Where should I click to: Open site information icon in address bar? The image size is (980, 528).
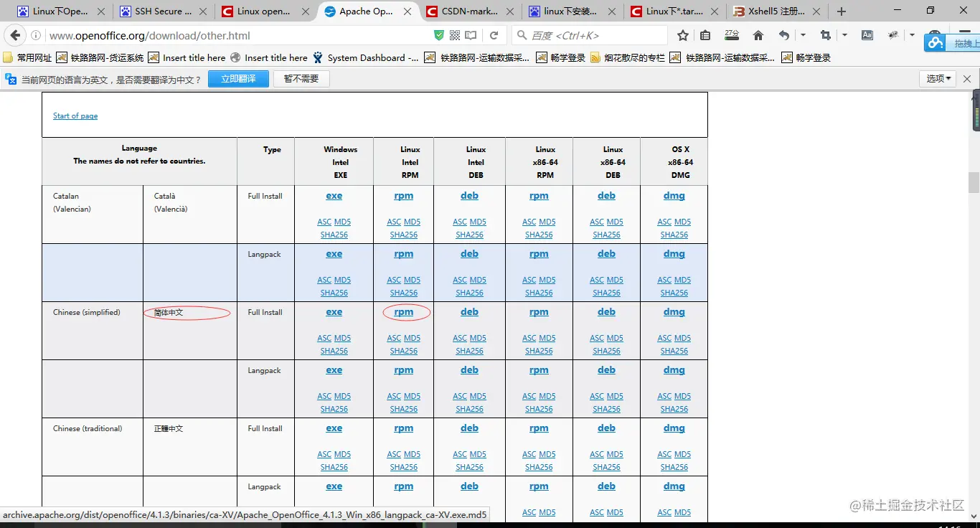[36, 35]
